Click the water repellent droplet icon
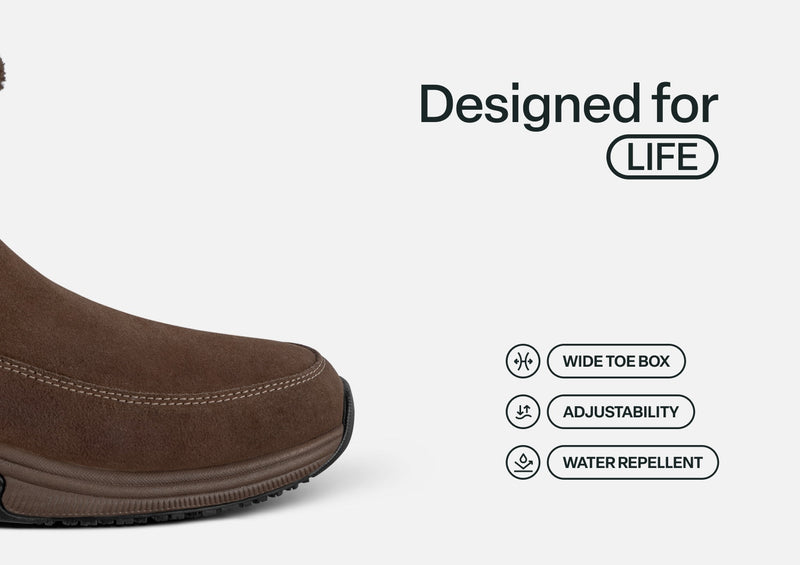 tap(522, 462)
